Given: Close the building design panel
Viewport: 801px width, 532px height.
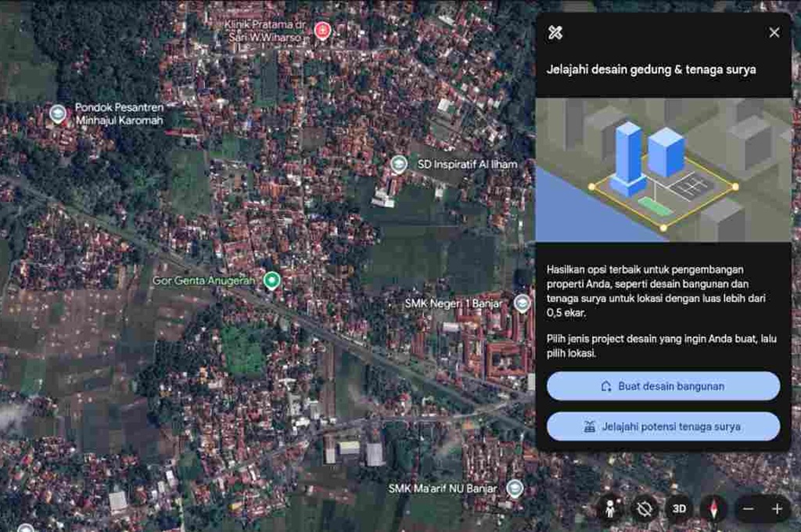Looking at the screenshot, I should [x=774, y=32].
